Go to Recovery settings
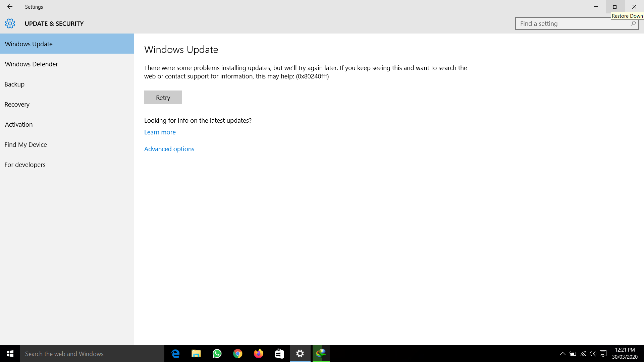The height and width of the screenshot is (362, 644). click(x=17, y=104)
